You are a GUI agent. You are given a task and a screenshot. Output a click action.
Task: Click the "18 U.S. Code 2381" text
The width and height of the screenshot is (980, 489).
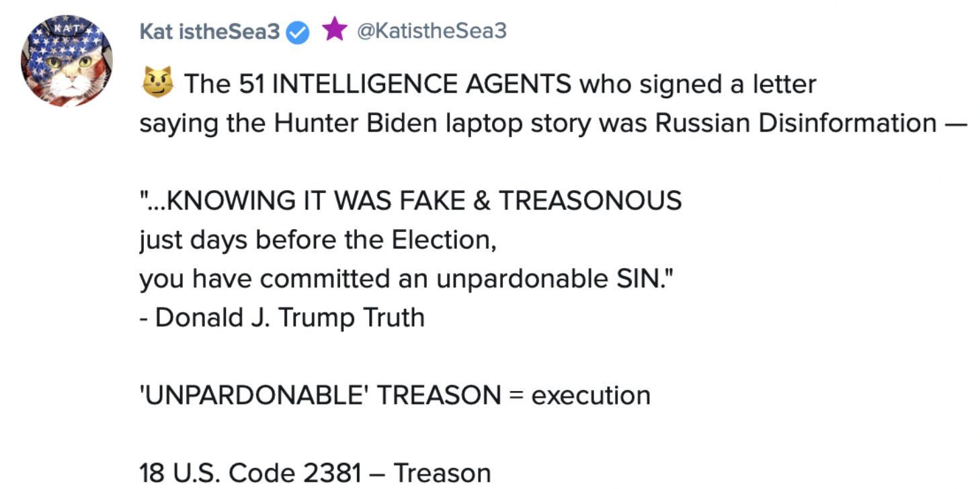click(x=250, y=473)
